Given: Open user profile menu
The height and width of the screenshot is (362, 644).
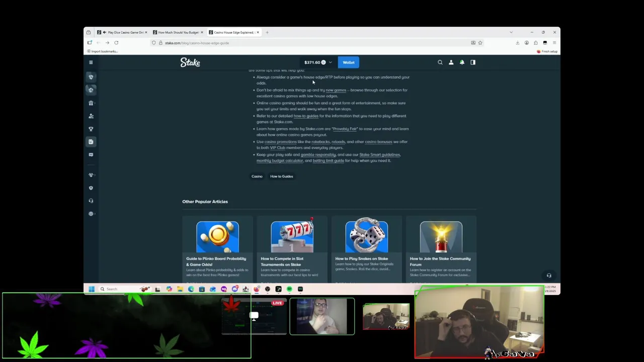Looking at the screenshot, I should click(x=451, y=62).
